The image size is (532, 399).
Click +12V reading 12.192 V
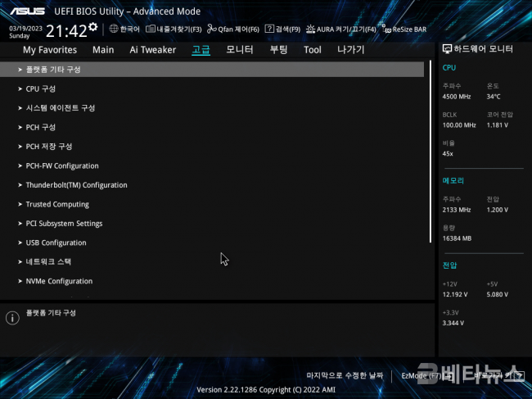[x=455, y=294]
